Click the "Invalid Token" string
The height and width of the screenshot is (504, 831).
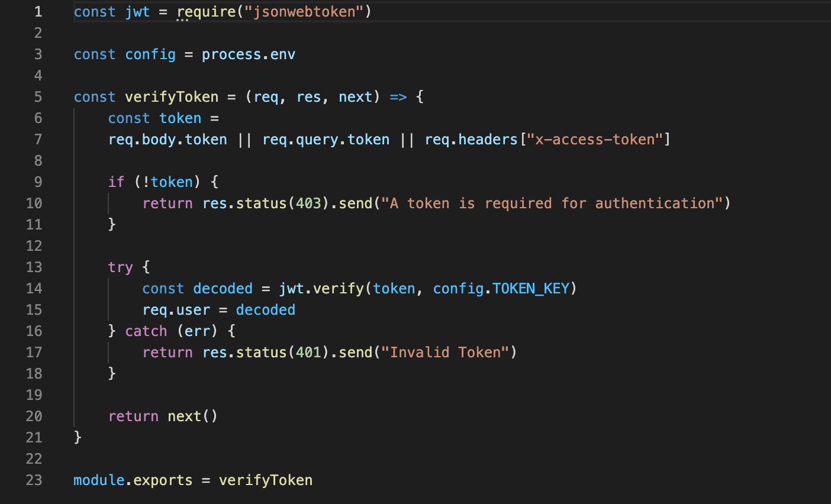click(445, 353)
